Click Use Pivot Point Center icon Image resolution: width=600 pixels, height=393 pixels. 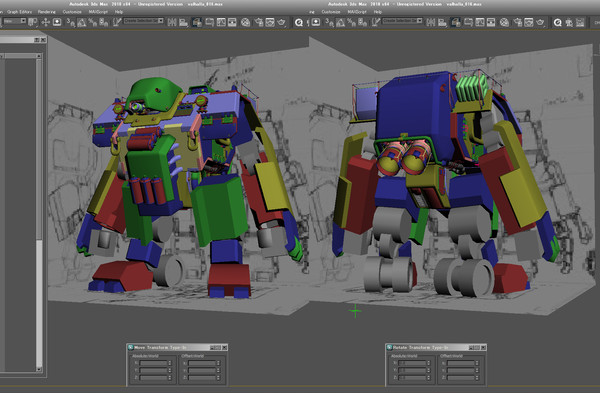33,22
